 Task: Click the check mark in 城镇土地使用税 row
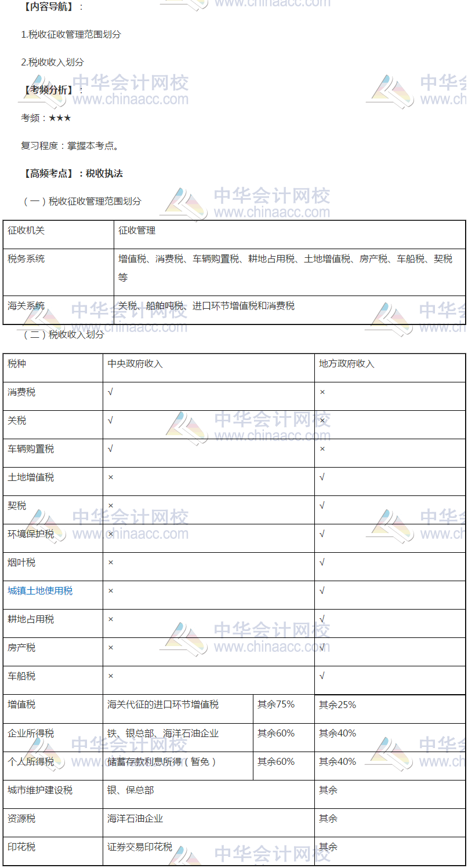click(x=322, y=590)
